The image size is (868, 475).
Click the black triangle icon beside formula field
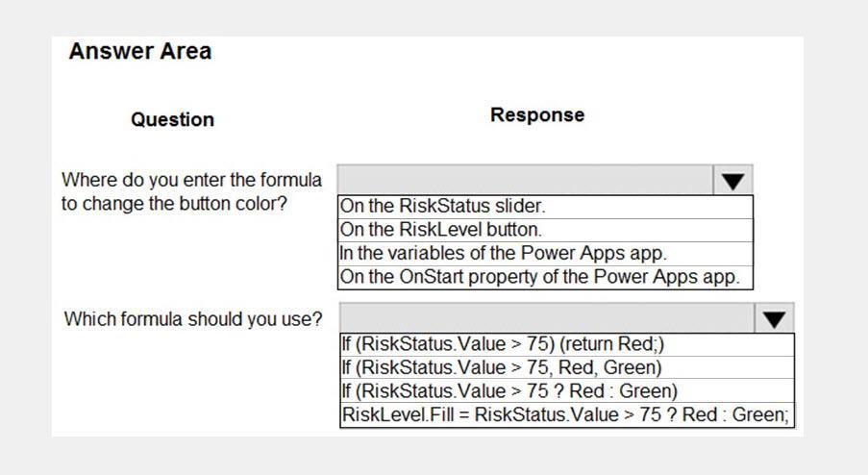774,319
